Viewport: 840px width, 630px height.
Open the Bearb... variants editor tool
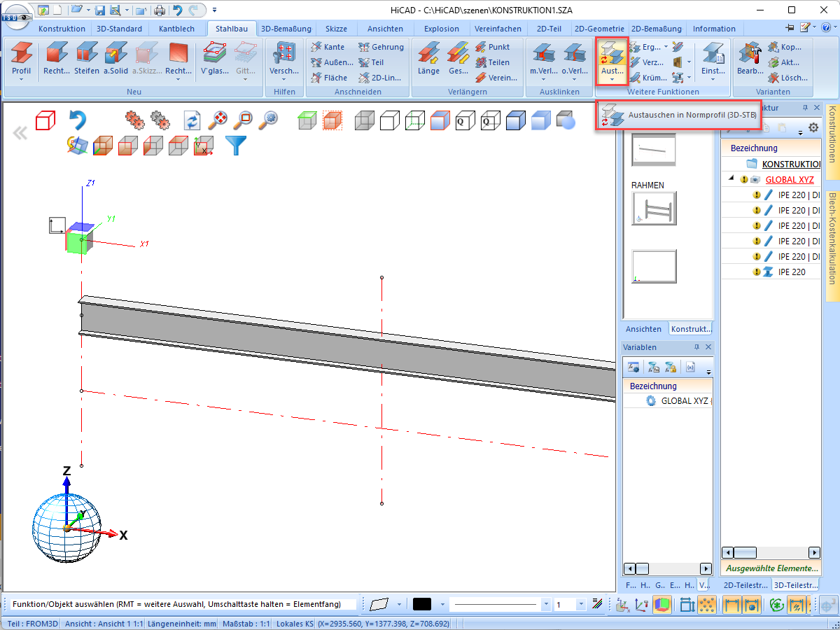tap(750, 57)
